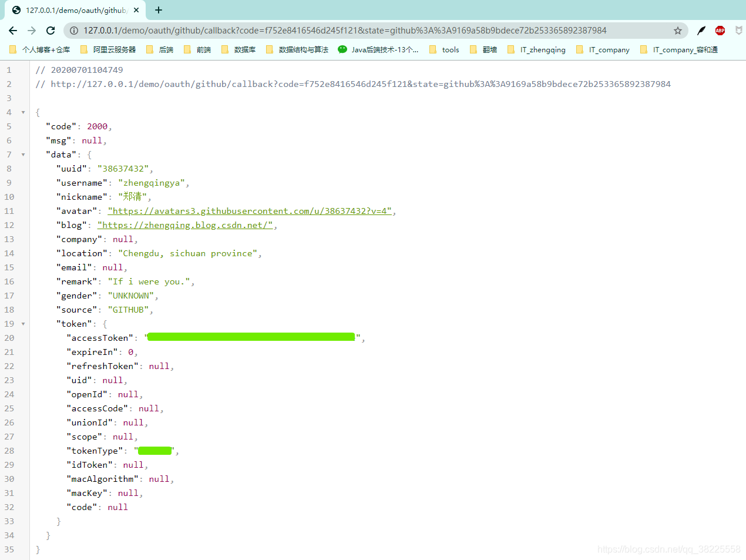
Task: Follow the zhengqing.blog.csdn.net blog link
Action: pos(184,224)
